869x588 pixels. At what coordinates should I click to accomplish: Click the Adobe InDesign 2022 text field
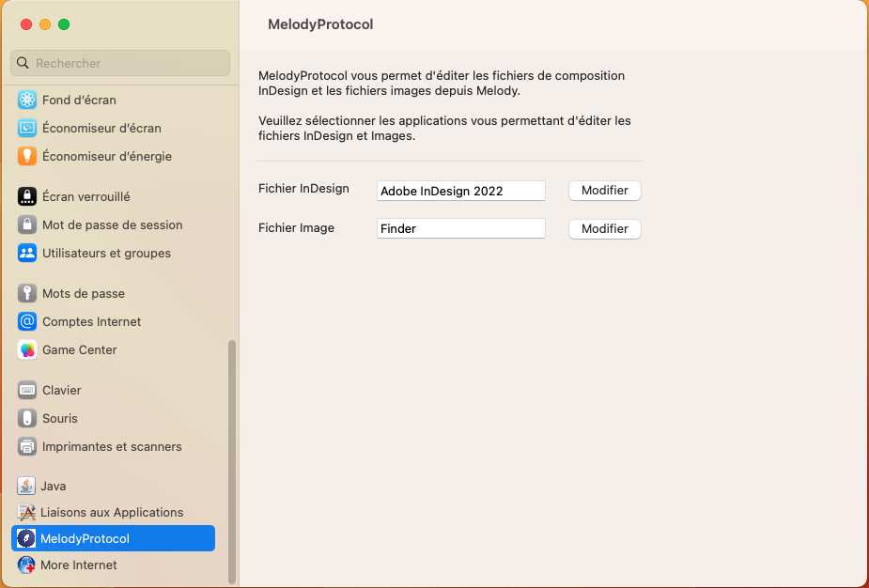460,191
